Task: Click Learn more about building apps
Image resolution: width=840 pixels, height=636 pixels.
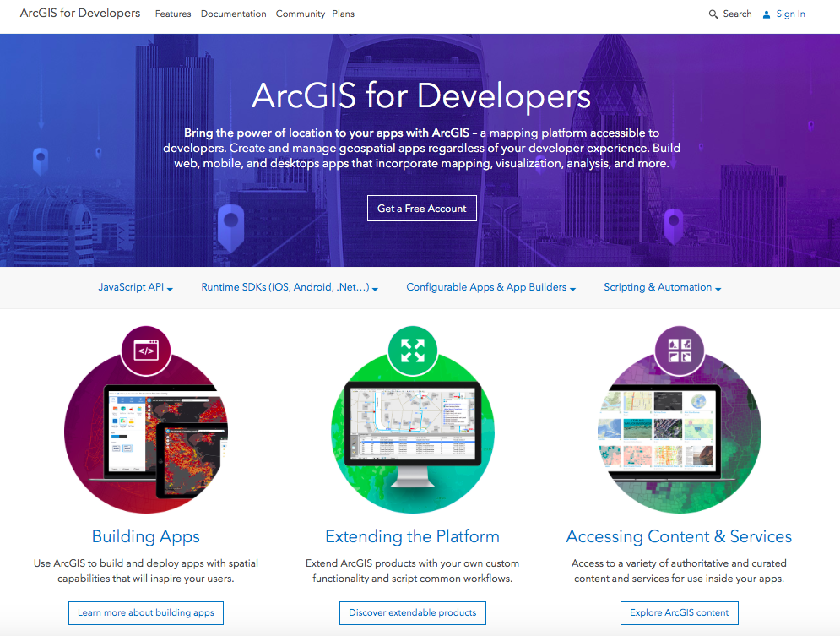Action: [x=146, y=613]
